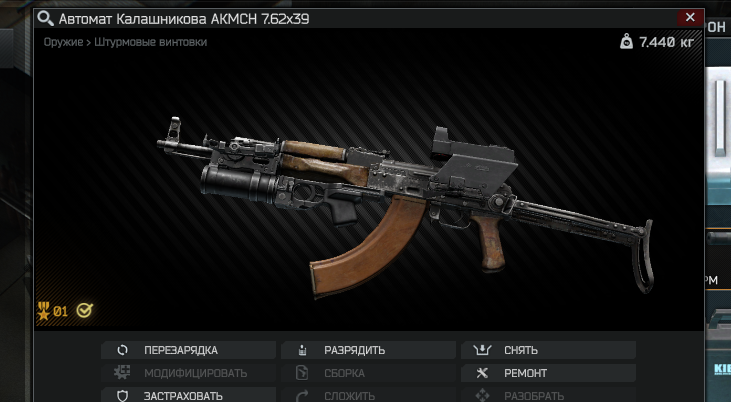Click the AKMSN rifle preview image
The image size is (731, 402).
click(x=405, y=205)
